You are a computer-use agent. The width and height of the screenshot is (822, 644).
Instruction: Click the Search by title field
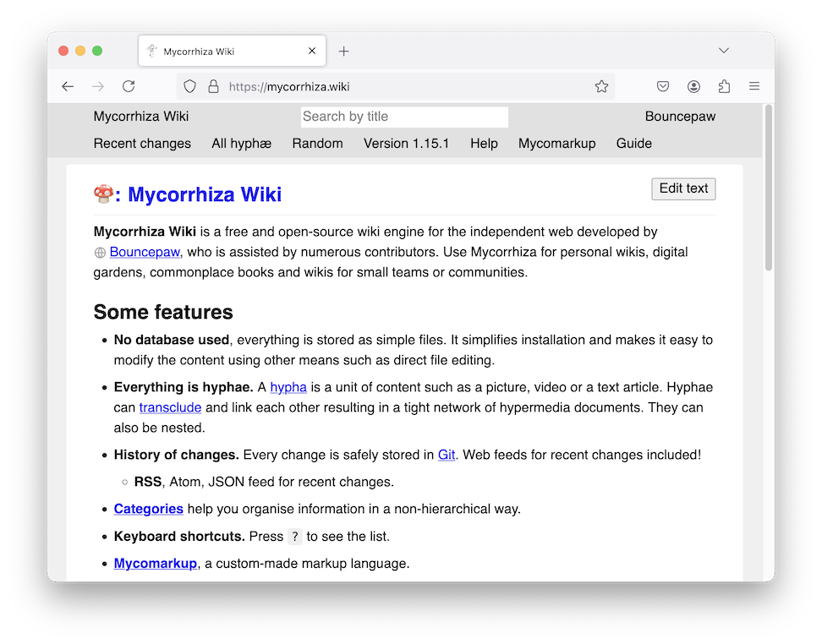click(404, 117)
